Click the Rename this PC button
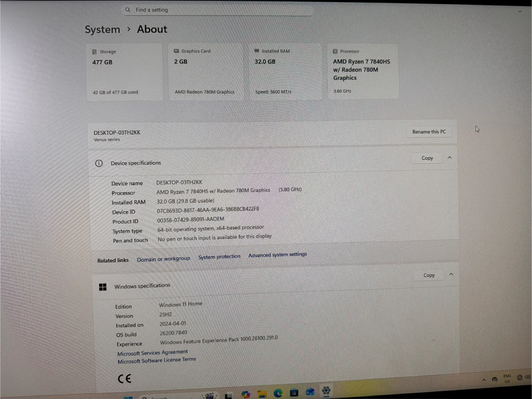532x399 pixels. tap(429, 132)
